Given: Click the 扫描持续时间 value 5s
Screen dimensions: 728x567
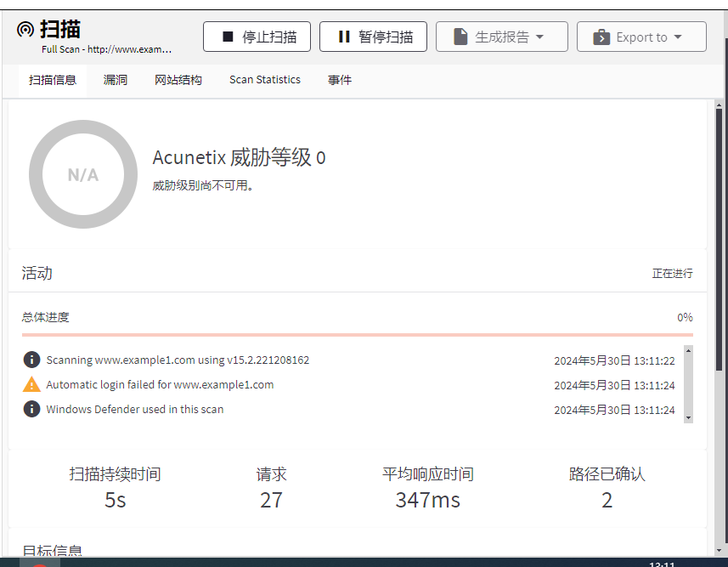Looking at the screenshot, I should tap(116, 500).
